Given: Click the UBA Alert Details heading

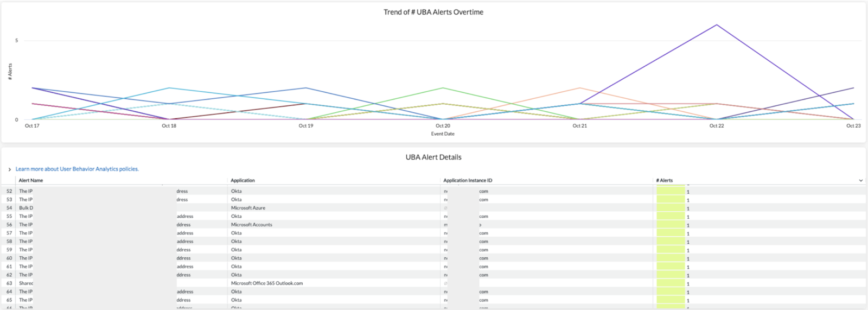Looking at the screenshot, I should pyautogui.click(x=433, y=157).
